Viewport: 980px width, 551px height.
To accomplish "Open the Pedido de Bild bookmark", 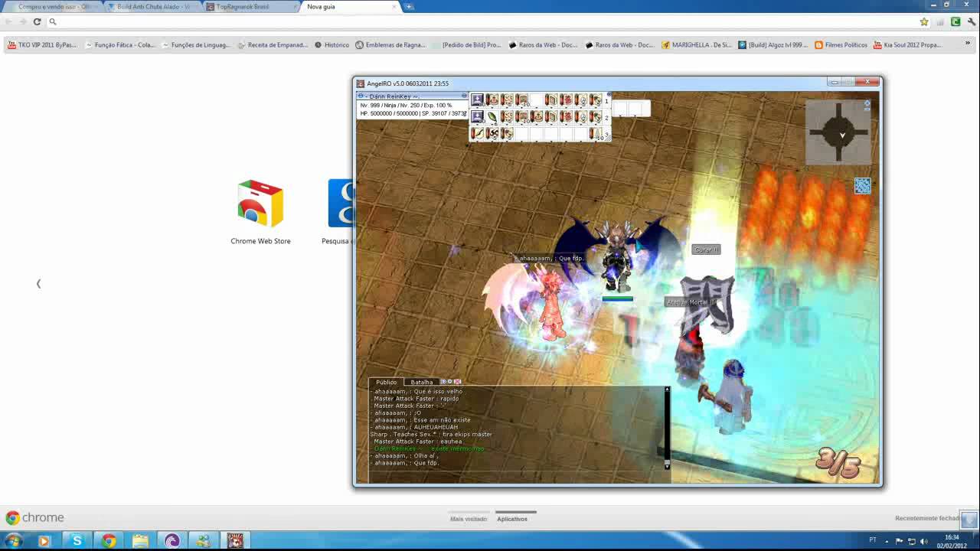I will click(x=465, y=45).
